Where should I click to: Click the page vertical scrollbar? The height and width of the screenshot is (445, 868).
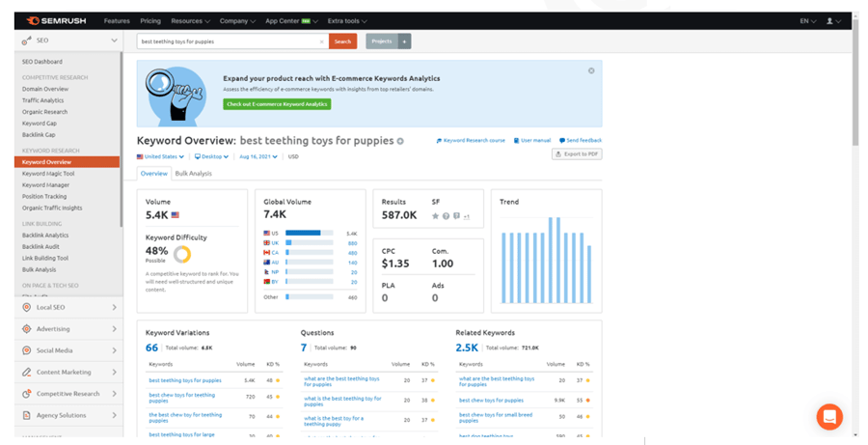[x=855, y=83]
